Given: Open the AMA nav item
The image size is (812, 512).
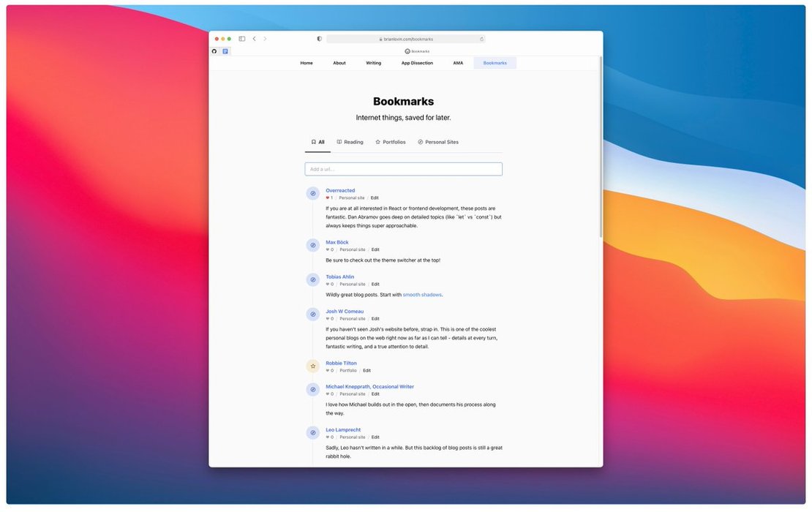Looking at the screenshot, I should (458, 63).
